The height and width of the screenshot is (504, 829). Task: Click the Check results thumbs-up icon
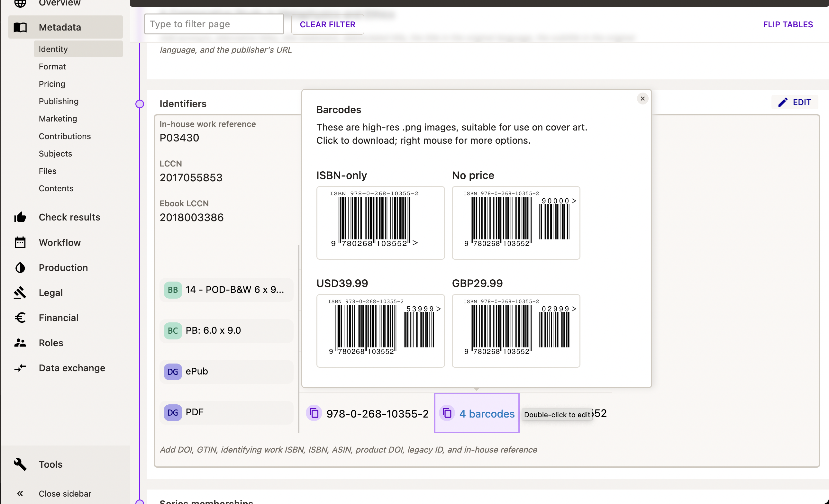coord(20,217)
